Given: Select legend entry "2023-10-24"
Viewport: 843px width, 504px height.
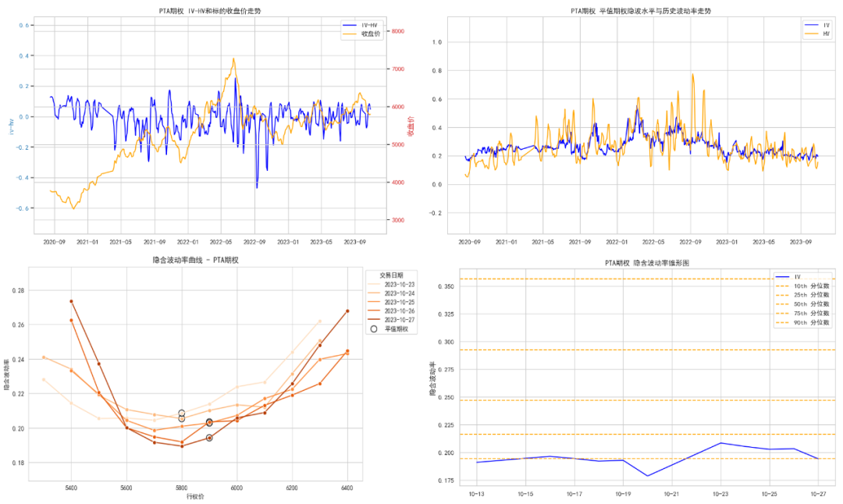Looking at the screenshot, I should click(391, 293).
